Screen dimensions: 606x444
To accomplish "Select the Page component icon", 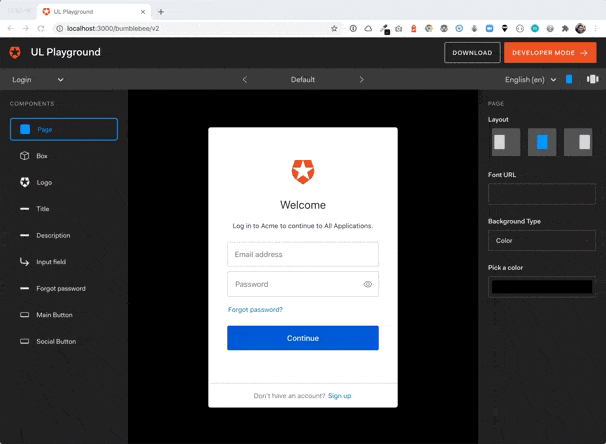I will pos(25,129).
